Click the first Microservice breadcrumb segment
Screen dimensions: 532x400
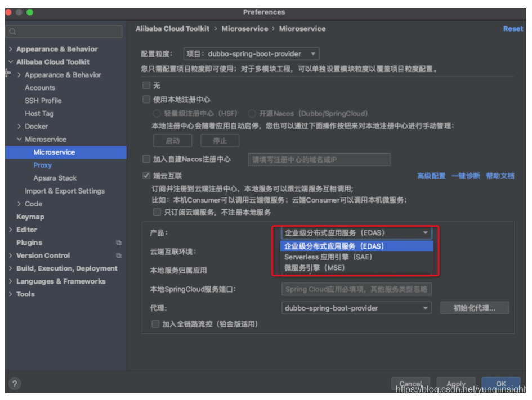(x=245, y=29)
